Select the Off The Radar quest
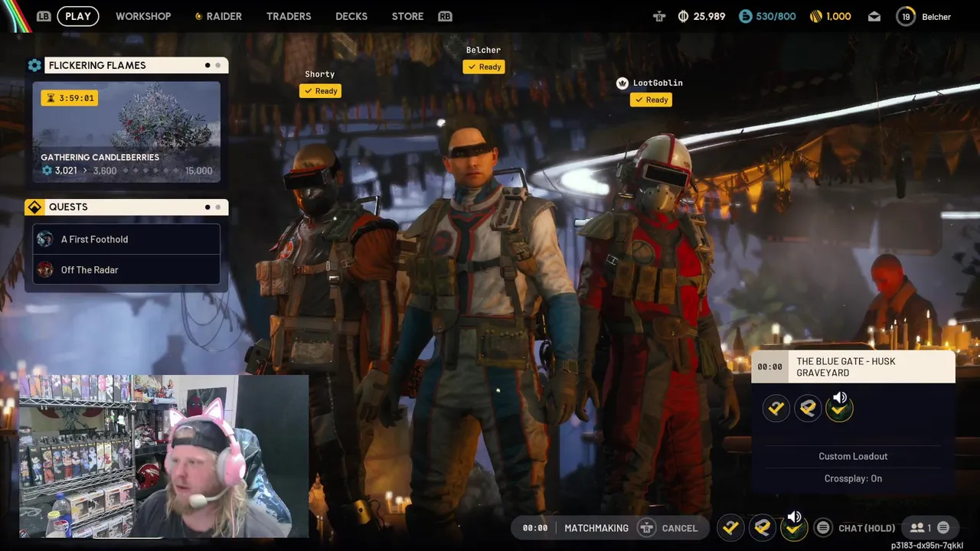Image resolution: width=980 pixels, height=551 pixels. (126, 269)
